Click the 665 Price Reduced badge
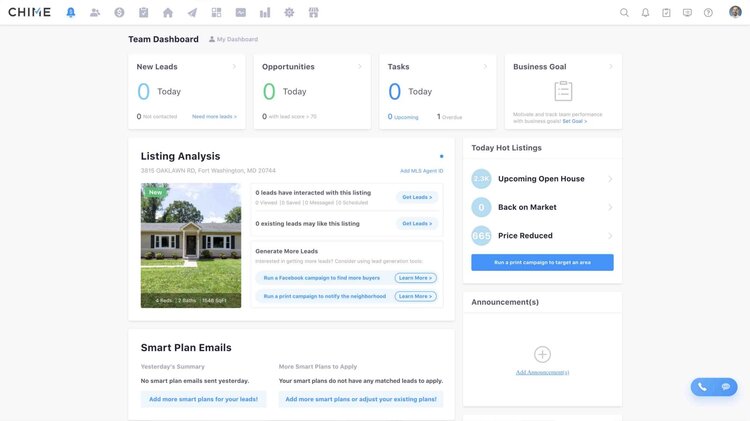 (481, 236)
